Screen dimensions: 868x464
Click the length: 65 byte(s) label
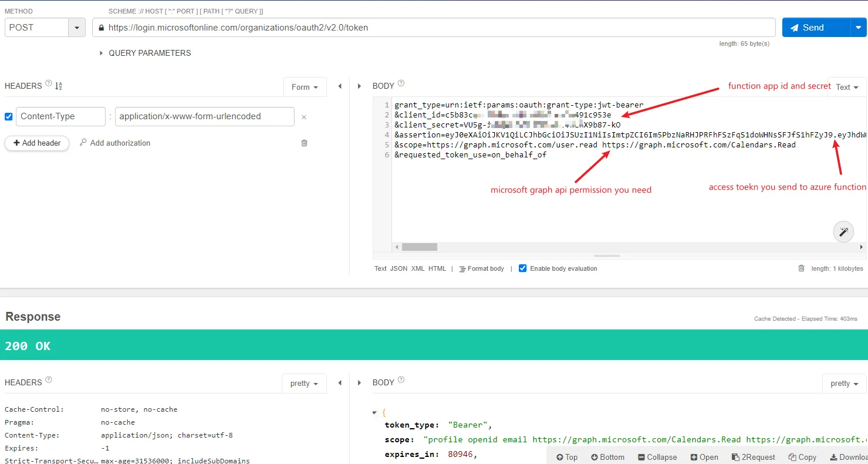744,43
